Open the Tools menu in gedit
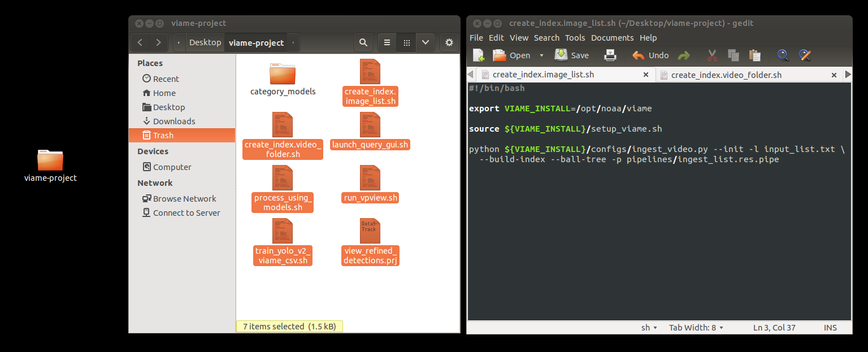868x352 pixels. (575, 38)
